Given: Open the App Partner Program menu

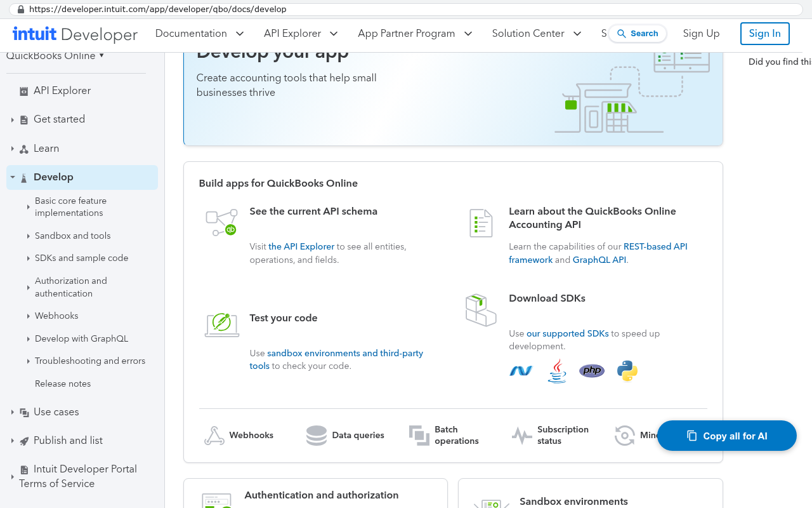Looking at the screenshot, I should (415, 34).
